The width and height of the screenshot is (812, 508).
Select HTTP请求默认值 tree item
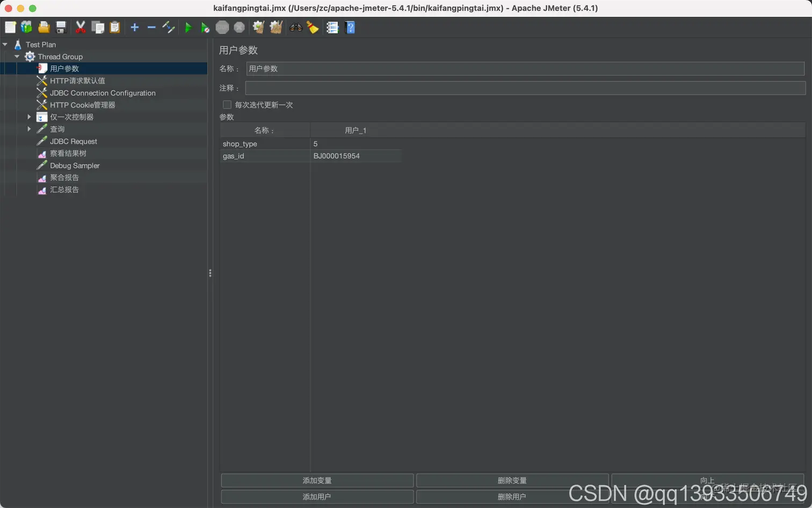tap(77, 81)
